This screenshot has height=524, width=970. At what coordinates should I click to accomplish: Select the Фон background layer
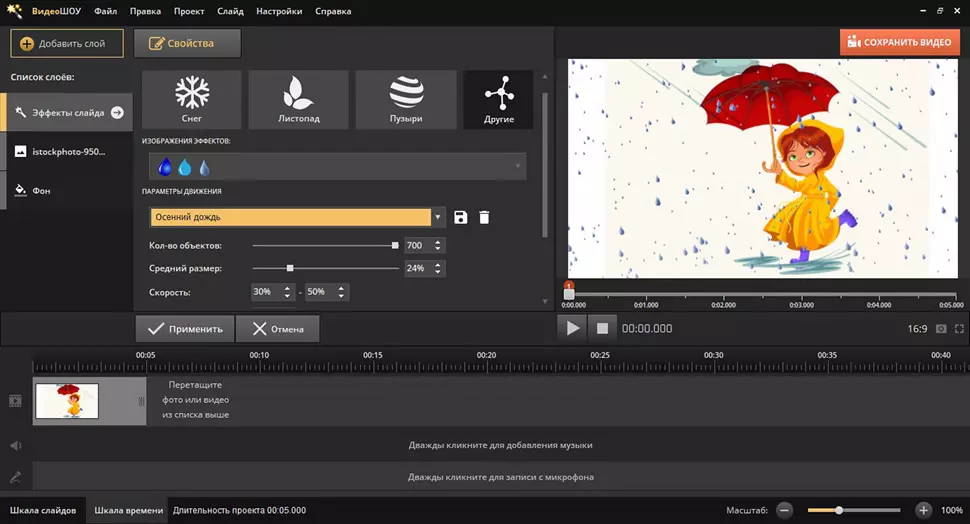click(66, 191)
